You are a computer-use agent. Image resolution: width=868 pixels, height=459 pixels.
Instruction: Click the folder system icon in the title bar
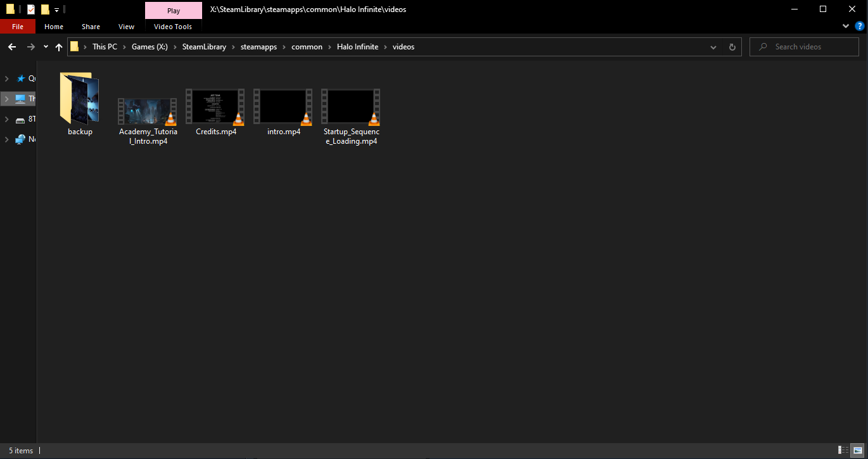coord(10,9)
